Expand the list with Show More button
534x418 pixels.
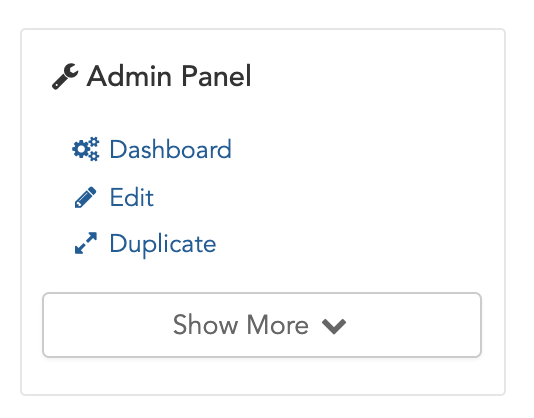tap(262, 325)
